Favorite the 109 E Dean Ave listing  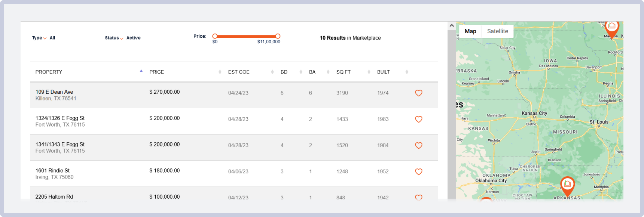[x=418, y=93]
